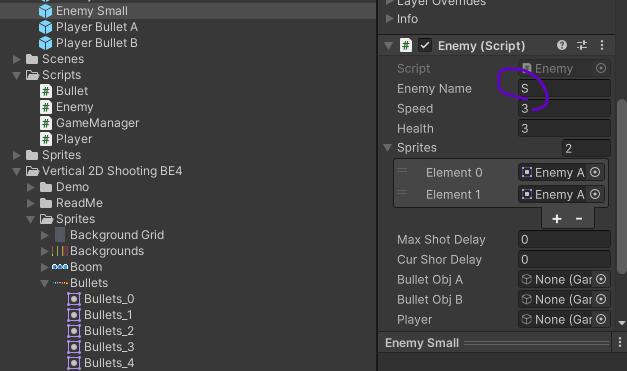Click the Bullets_1 sprite icon
Image resolution: width=627 pixels, height=371 pixels.
74,315
